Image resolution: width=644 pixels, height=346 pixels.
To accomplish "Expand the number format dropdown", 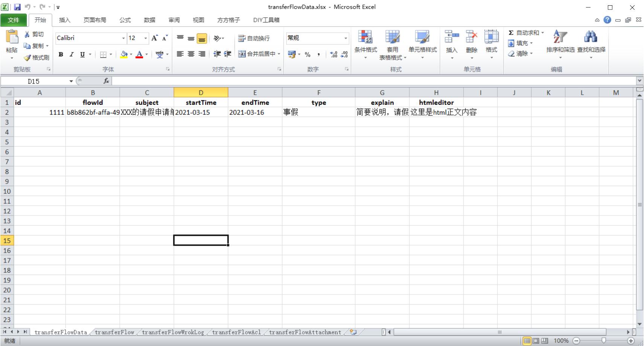I will pyautogui.click(x=345, y=38).
